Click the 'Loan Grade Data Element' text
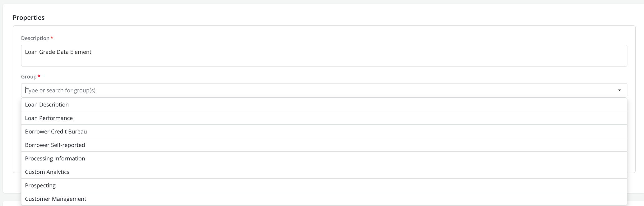644x206 pixels. [x=58, y=52]
